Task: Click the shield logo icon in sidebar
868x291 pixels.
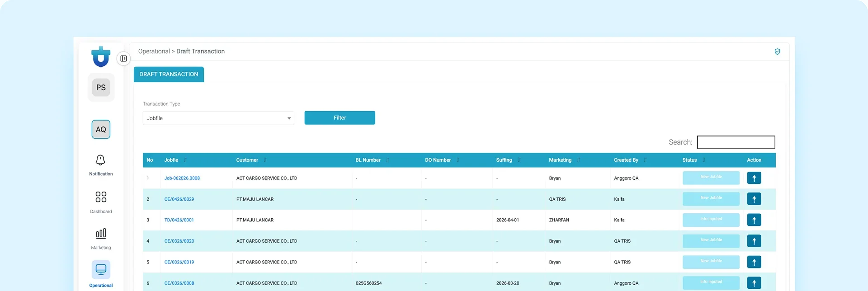Action: pos(101,56)
